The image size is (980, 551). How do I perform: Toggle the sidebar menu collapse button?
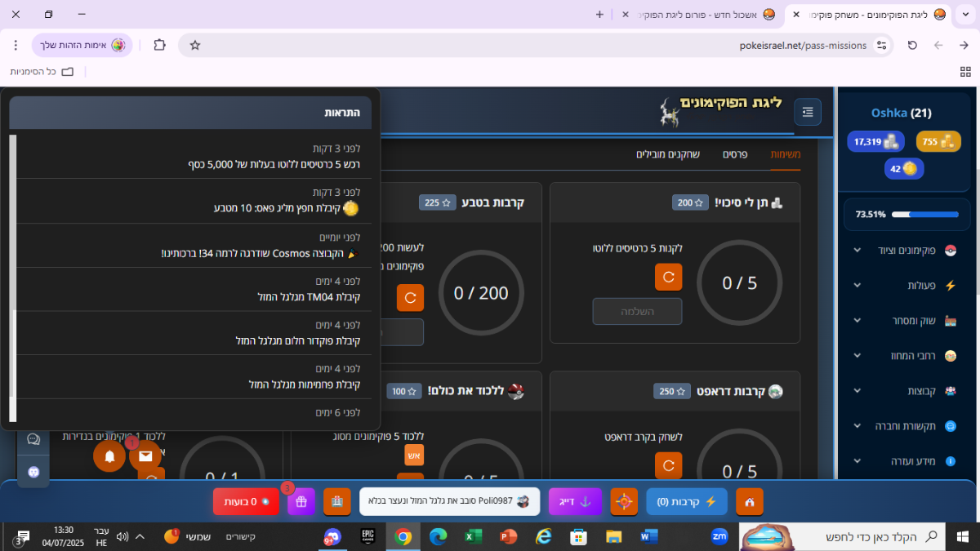click(807, 112)
